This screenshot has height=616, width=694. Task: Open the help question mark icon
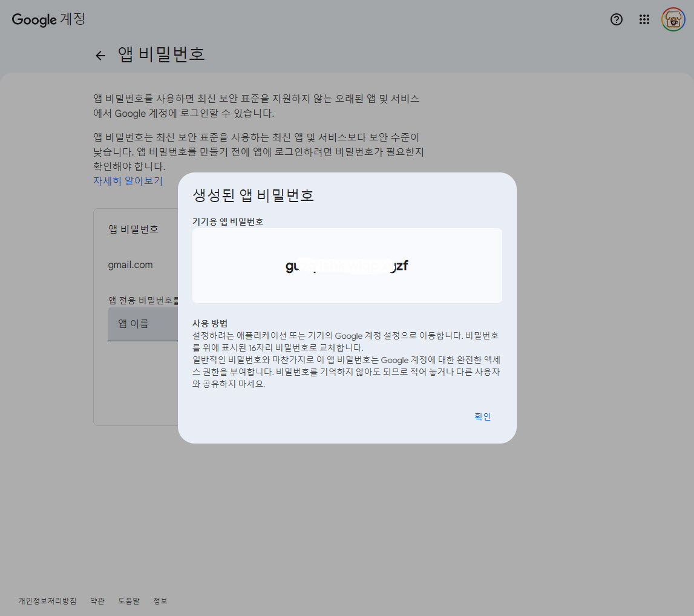(616, 19)
